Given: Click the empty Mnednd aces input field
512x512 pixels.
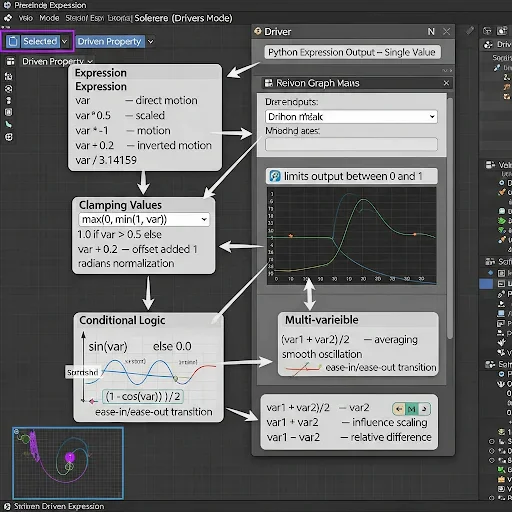Looking at the screenshot, I should 351,144.
